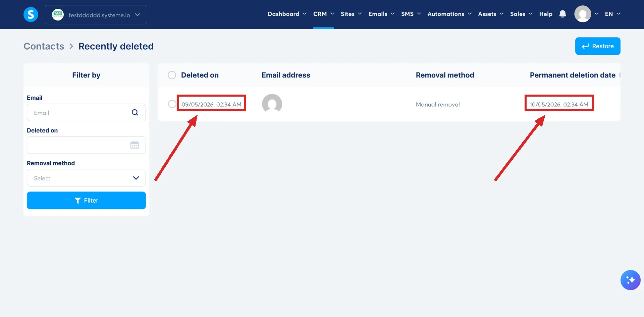The height and width of the screenshot is (317, 644).
Task: Open the CRM menu
Action: tap(324, 14)
